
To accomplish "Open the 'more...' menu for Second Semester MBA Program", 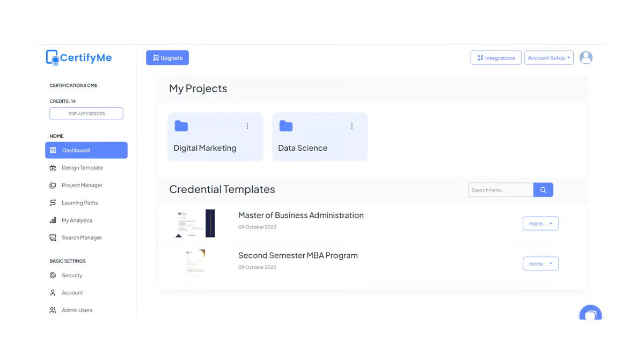I will click(540, 263).
